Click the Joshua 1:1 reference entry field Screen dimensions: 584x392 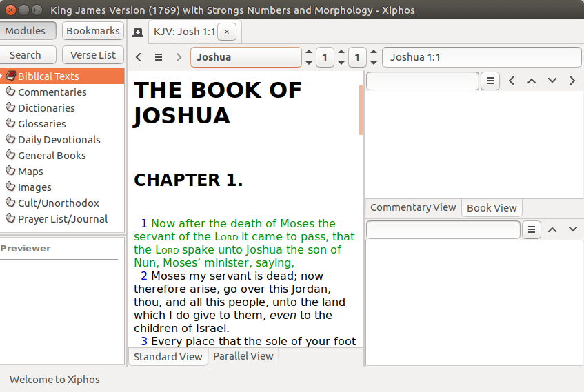pyautogui.click(x=481, y=57)
